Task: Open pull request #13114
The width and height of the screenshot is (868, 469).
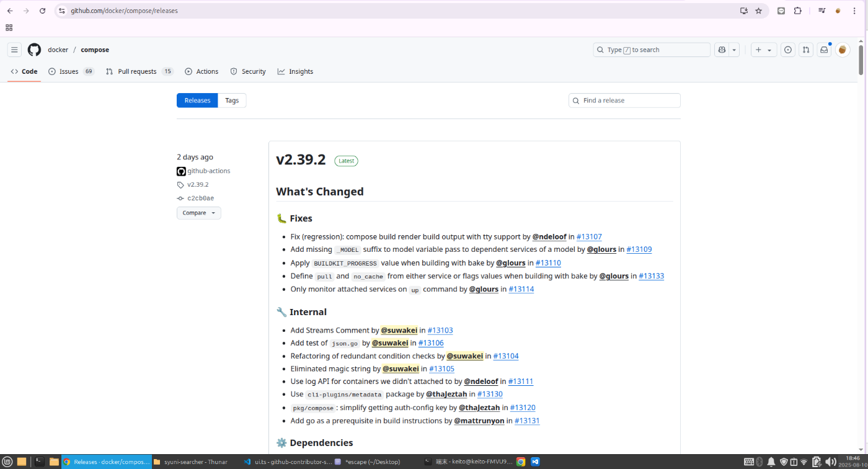Action: tap(521, 289)
